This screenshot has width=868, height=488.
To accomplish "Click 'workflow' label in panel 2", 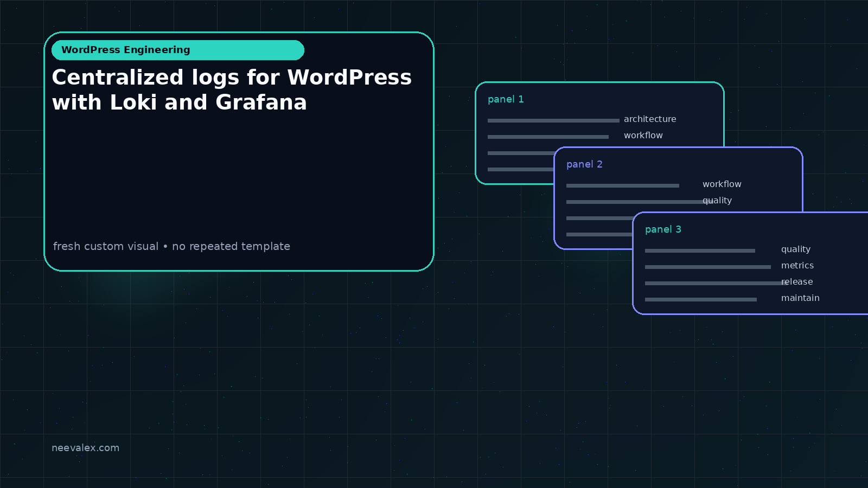I will [x=722, y=184].
